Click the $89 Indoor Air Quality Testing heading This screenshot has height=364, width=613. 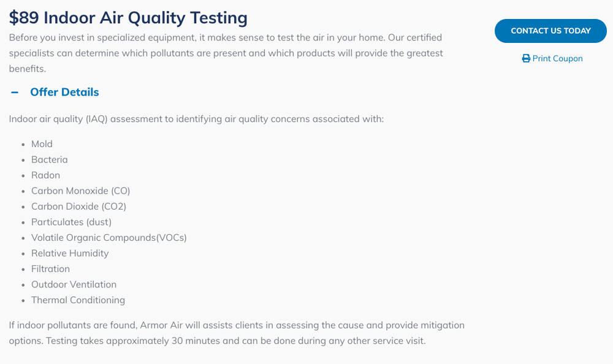coord(128,18)
